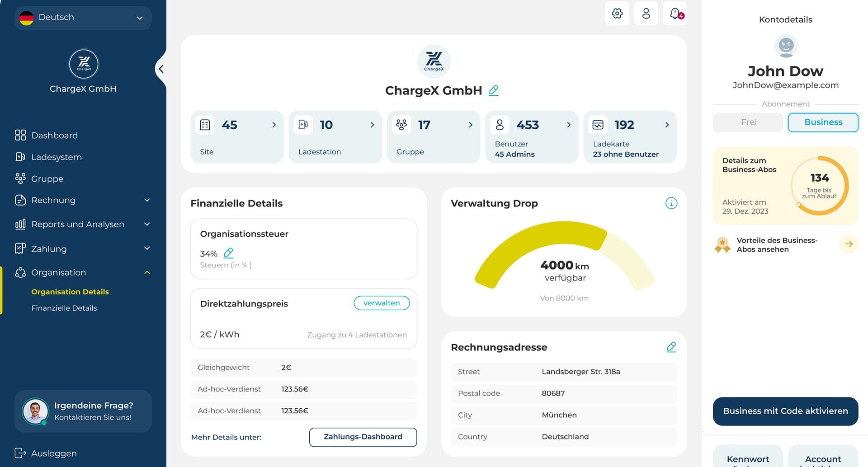
Task: Open the Deutsch language dropdown
Action: click(x=83, y=18)
